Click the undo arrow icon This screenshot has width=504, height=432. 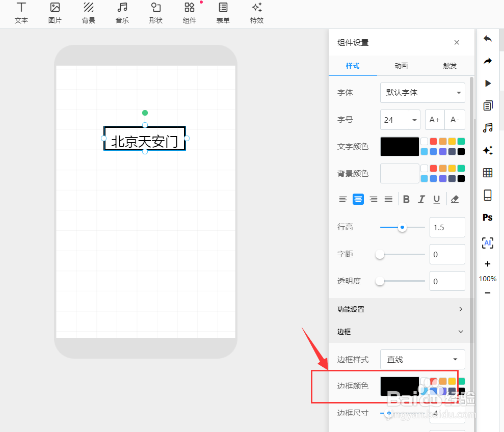coord(487,38)
